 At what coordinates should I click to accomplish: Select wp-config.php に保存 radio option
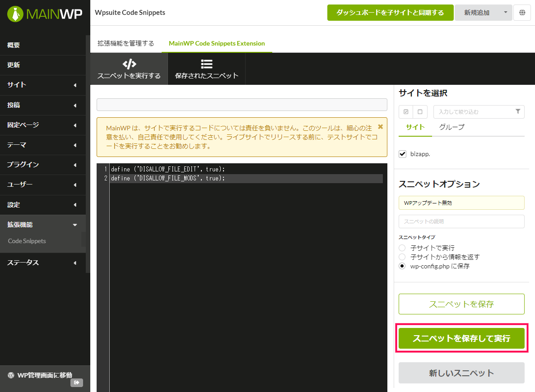(x=402, y=266)
